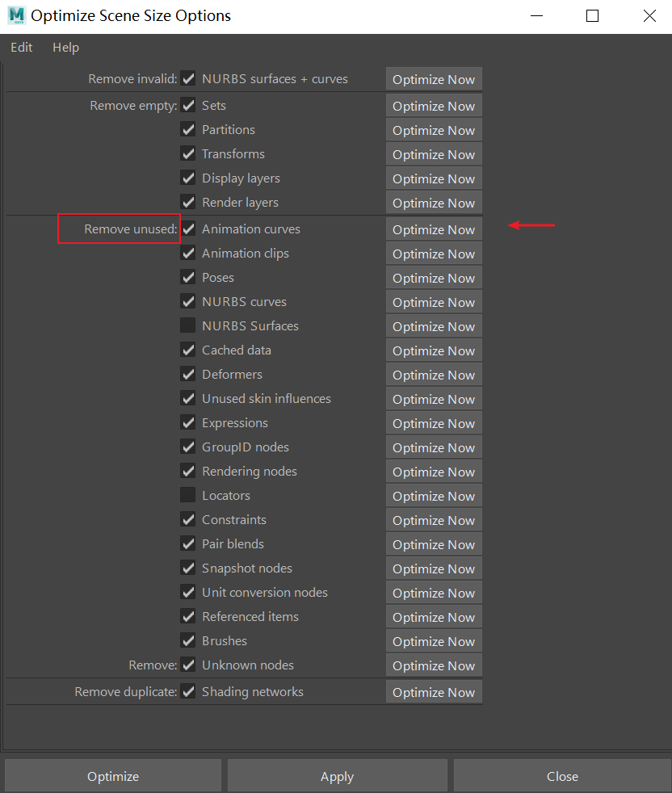Click the Maya application icon in title bar
Viewport: 672px width, 793px height.
(x=16, y=15)
